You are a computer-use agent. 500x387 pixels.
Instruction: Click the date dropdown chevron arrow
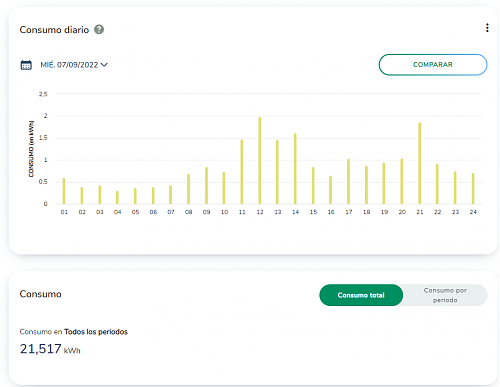click(x=104, y=65)
